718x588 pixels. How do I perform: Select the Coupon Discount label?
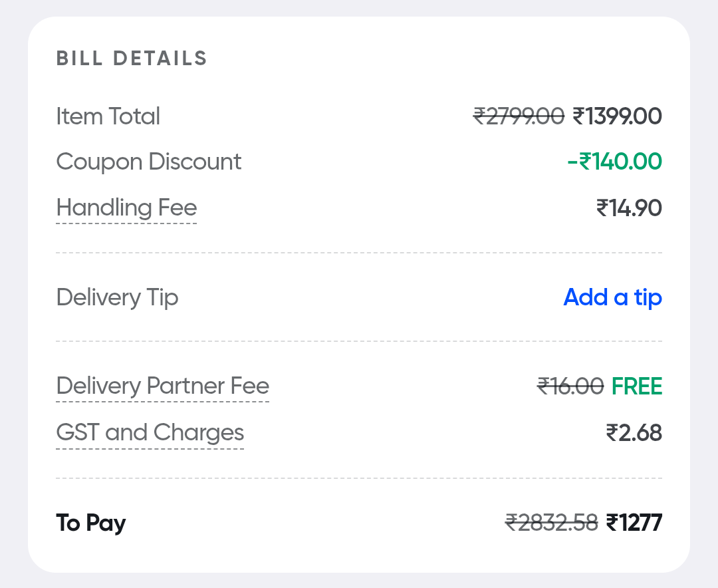(148, 162)
